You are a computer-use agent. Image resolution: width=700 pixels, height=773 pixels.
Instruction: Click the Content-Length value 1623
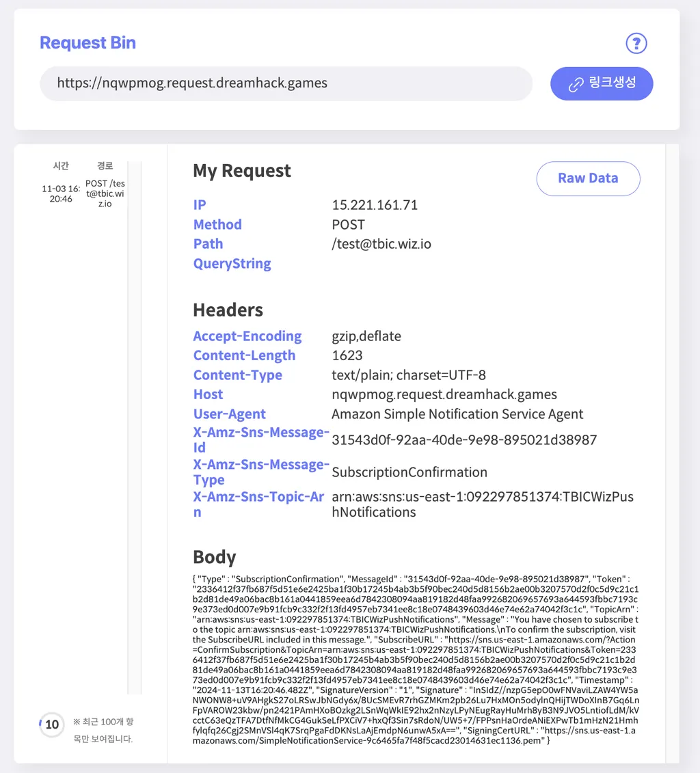[347, 355]
